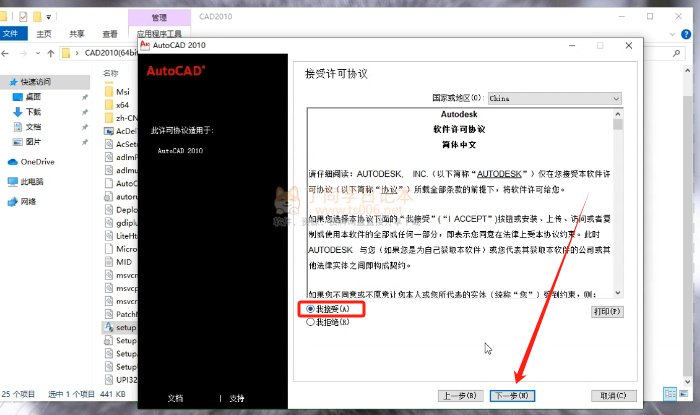Screen dimensions: 700x415
Task: Open the 查看 tab in File Explorer
Action: (110, 33)
